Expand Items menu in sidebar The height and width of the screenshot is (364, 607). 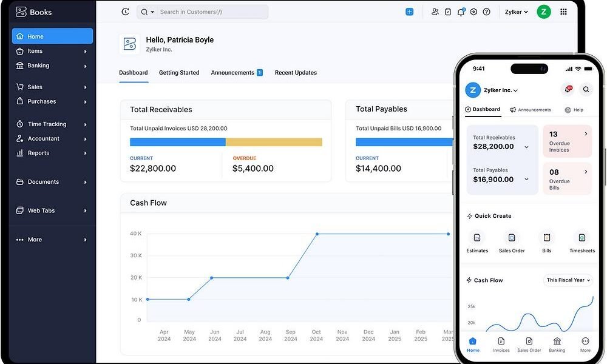click(x=52, y=51)
